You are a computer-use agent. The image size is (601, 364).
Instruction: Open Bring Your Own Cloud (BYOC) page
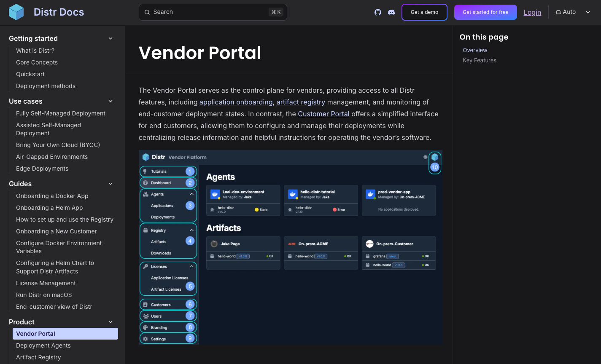click(58, 145)
